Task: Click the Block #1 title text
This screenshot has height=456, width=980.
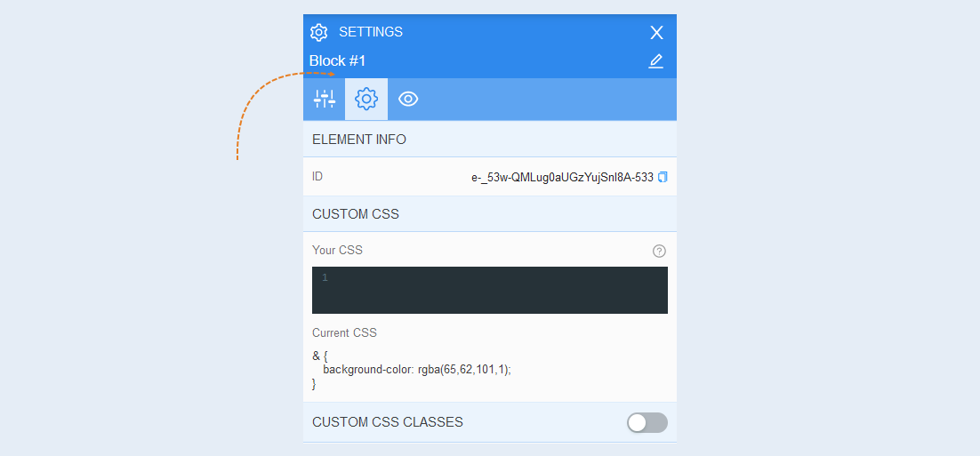Action: [x=338, y=61]
